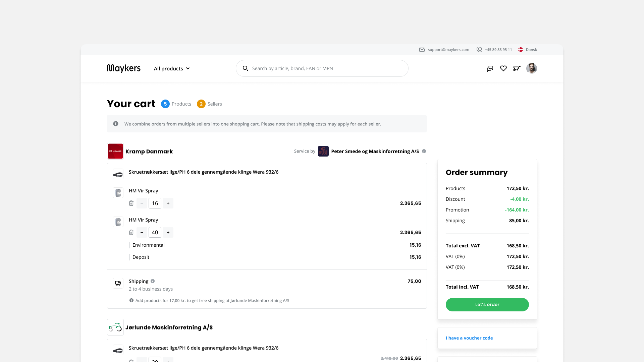
Task: Focus the article search input field
Action: 325,68
